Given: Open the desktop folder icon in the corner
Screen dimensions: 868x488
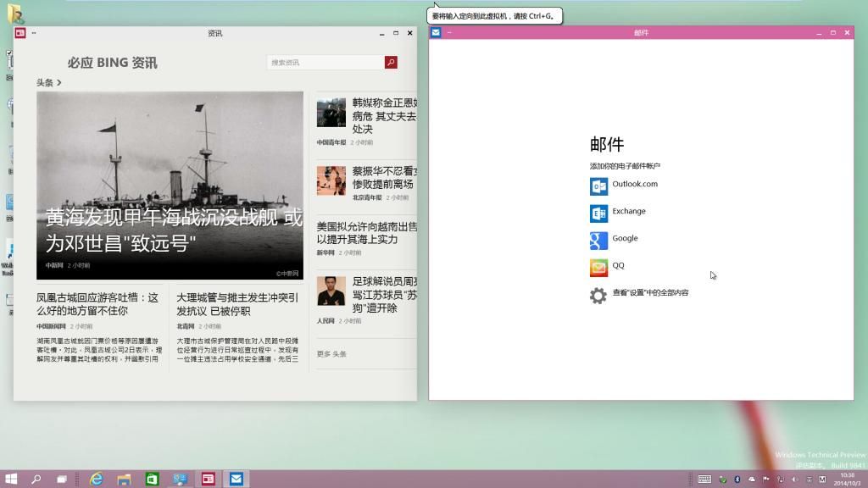Looking at the screenshot, I should (15, 14).
